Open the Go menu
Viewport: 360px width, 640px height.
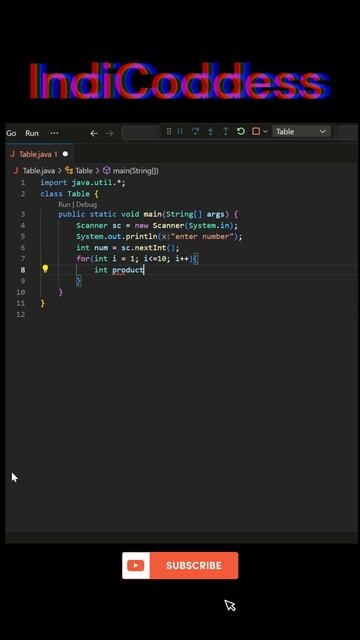(11, 133)
